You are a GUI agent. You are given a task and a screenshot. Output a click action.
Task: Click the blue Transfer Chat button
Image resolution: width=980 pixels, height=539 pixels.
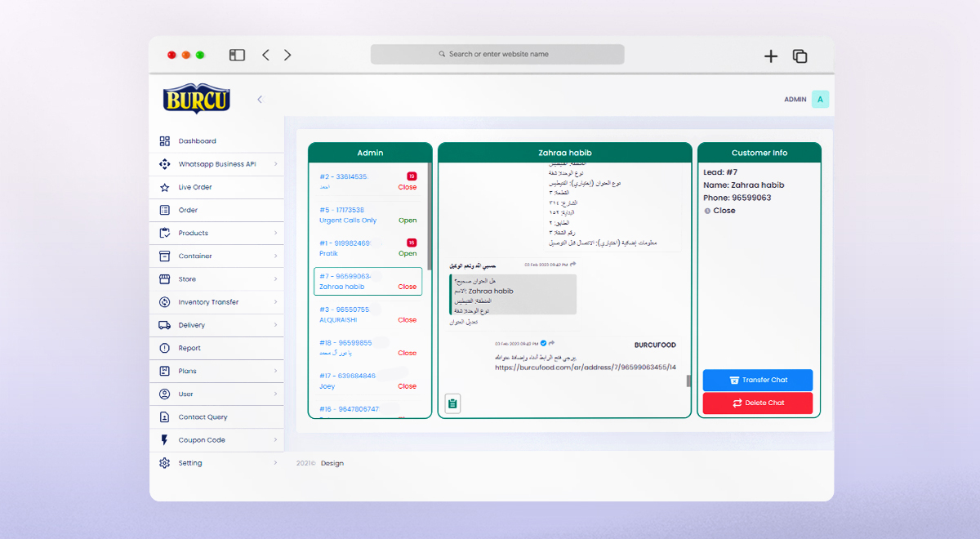click(x=757, y=380)
